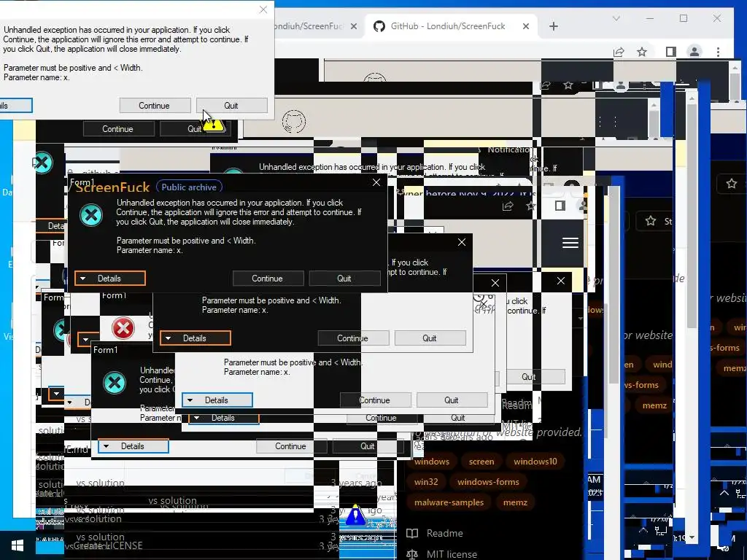Screen dimensions: 747x560
Task: Open Chrome tab search chevron
Action: tap(616, 18)
